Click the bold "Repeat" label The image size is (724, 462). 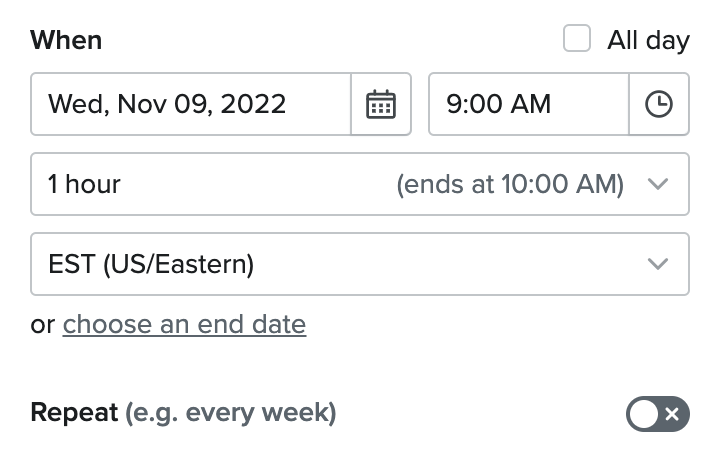(x=74, y=413)
